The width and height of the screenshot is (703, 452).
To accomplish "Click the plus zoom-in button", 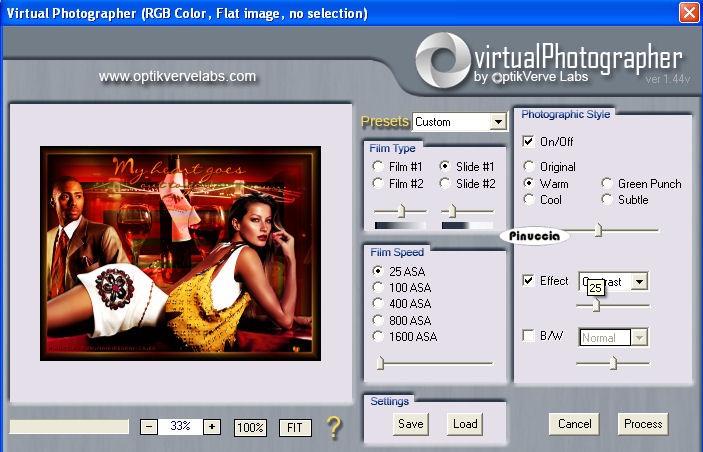I will click(212, 426).
